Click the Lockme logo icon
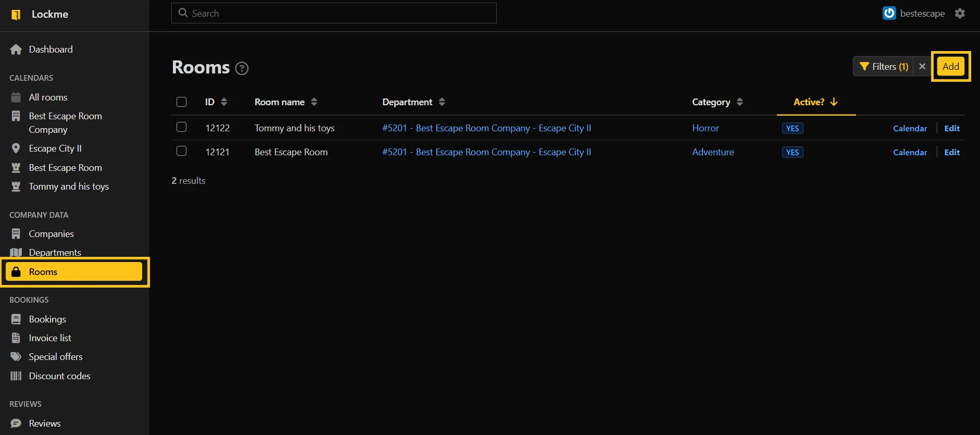This screenshot has width=980, height=435. tap(16, 15)
